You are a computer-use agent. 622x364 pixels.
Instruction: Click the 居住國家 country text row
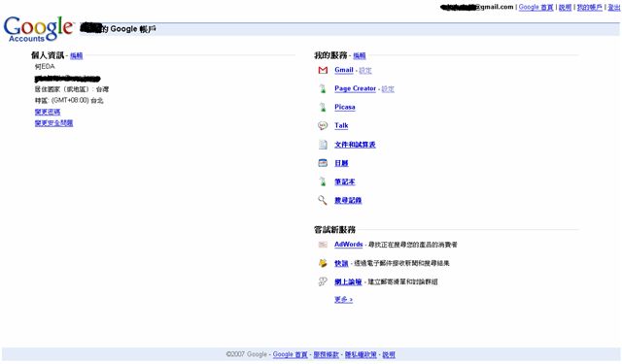(x=72, y=89)
